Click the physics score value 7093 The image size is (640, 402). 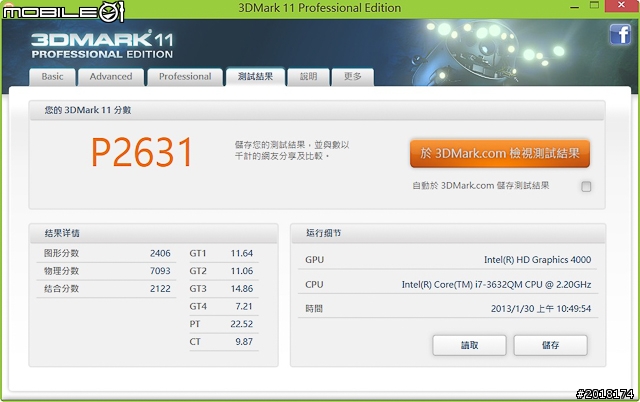160,271
